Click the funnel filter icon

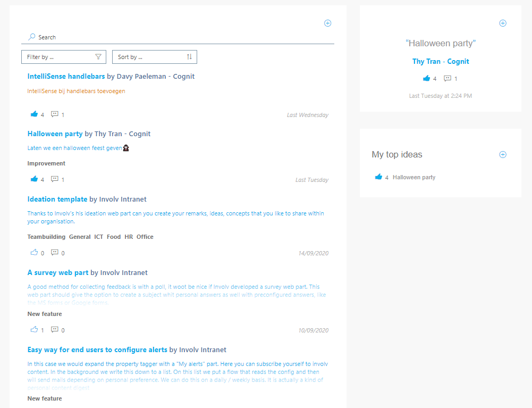pyautogui.click(x=98, y=57)
